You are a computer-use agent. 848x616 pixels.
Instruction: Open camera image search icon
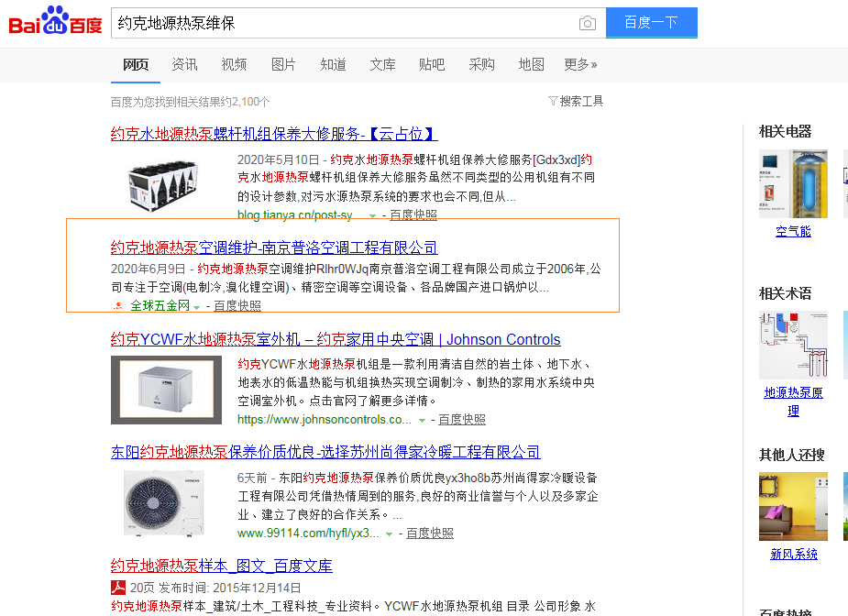588,23
